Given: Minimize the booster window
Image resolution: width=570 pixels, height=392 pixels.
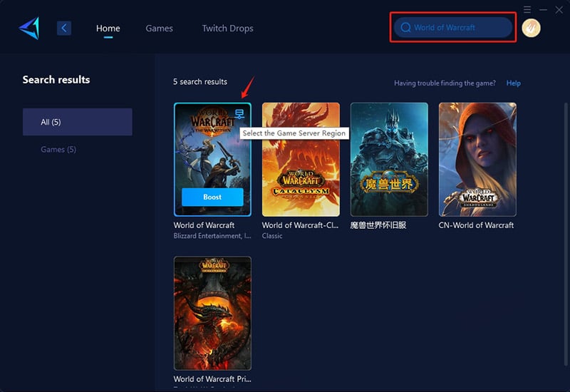Looking at the screenshot, I should 543,10.
